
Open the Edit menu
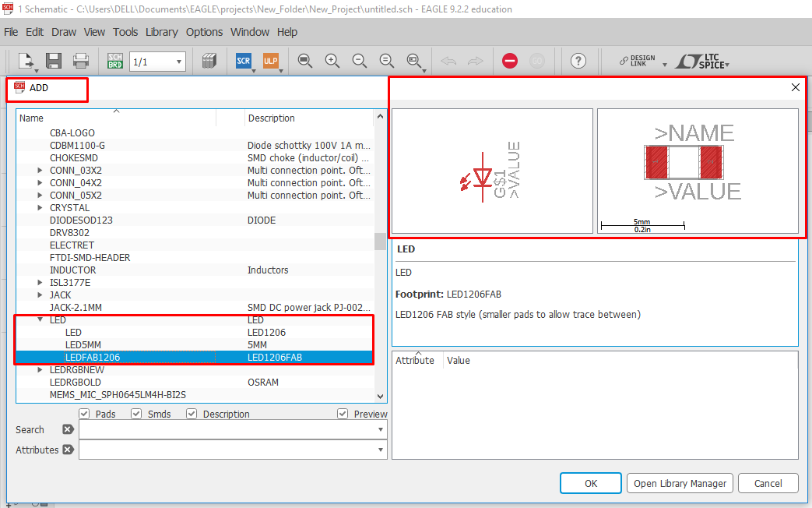coord(35,32)
